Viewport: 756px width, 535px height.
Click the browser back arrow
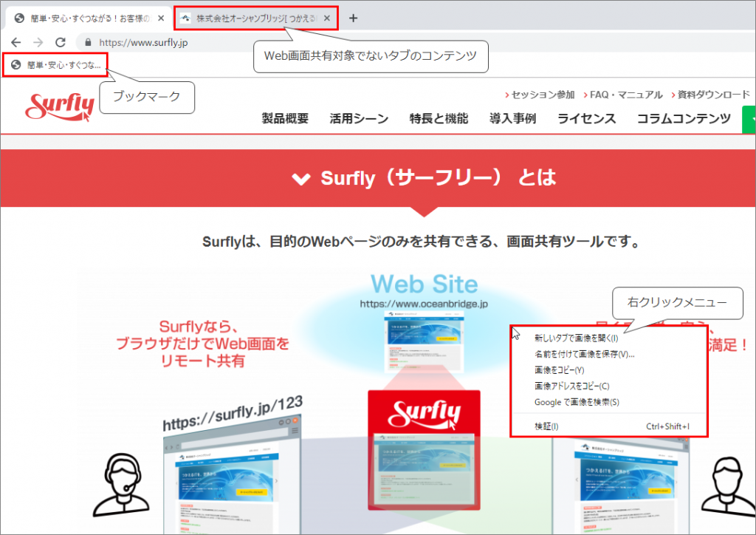[x=15, y=43]
